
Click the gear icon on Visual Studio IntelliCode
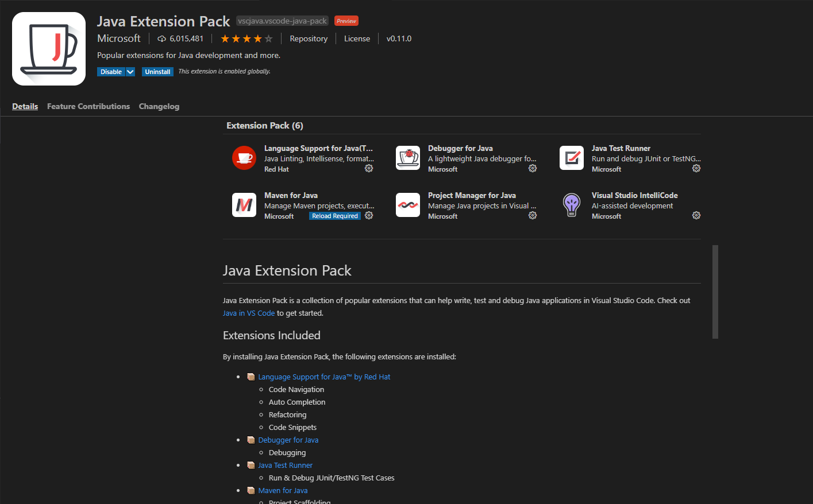tap(696, 215)
